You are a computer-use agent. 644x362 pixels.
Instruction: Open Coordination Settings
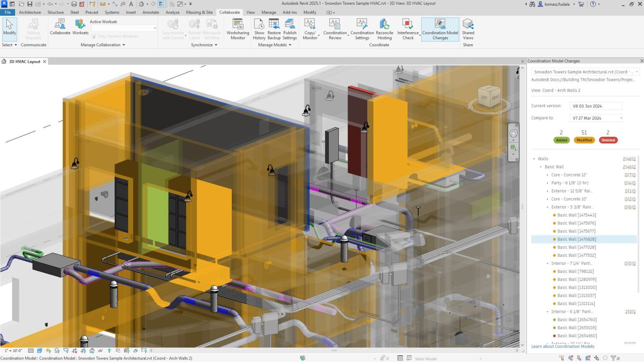click(x=362, y=28)
